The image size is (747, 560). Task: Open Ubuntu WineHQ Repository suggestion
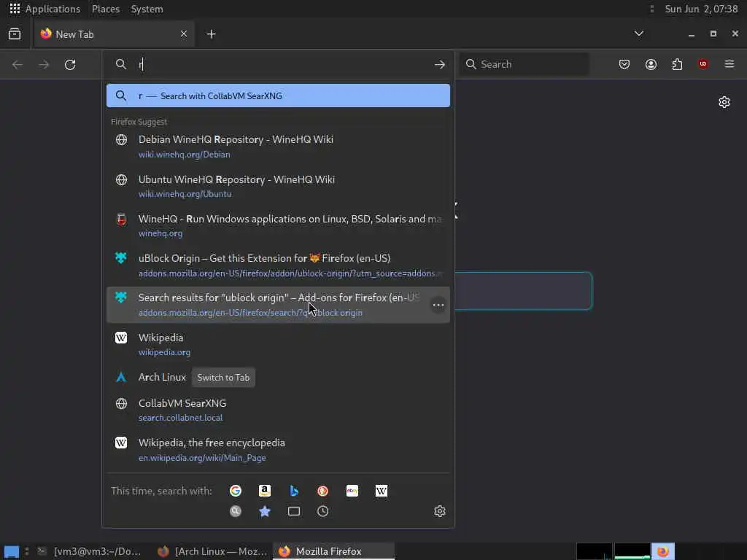tap(278, 186)
